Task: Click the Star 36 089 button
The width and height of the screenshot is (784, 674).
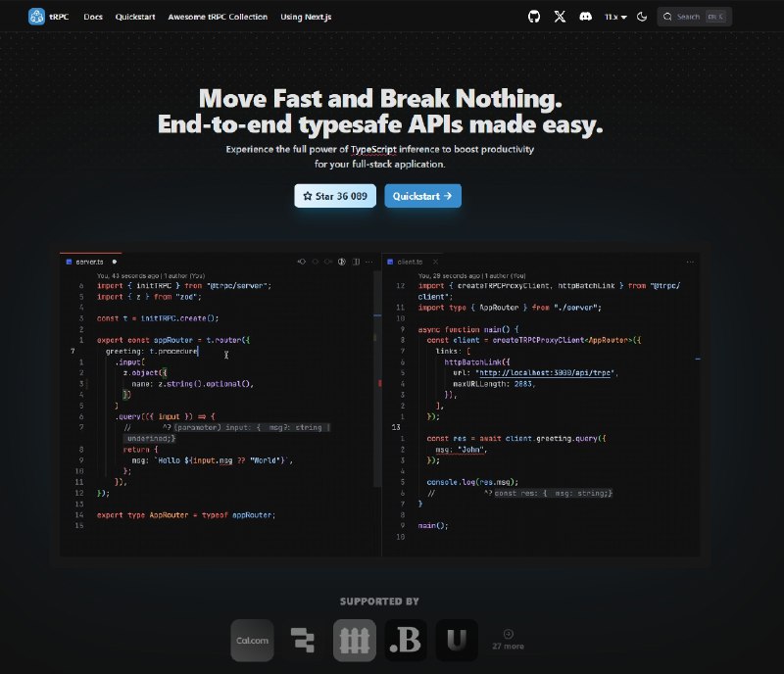Action: (x=335, y=196)
